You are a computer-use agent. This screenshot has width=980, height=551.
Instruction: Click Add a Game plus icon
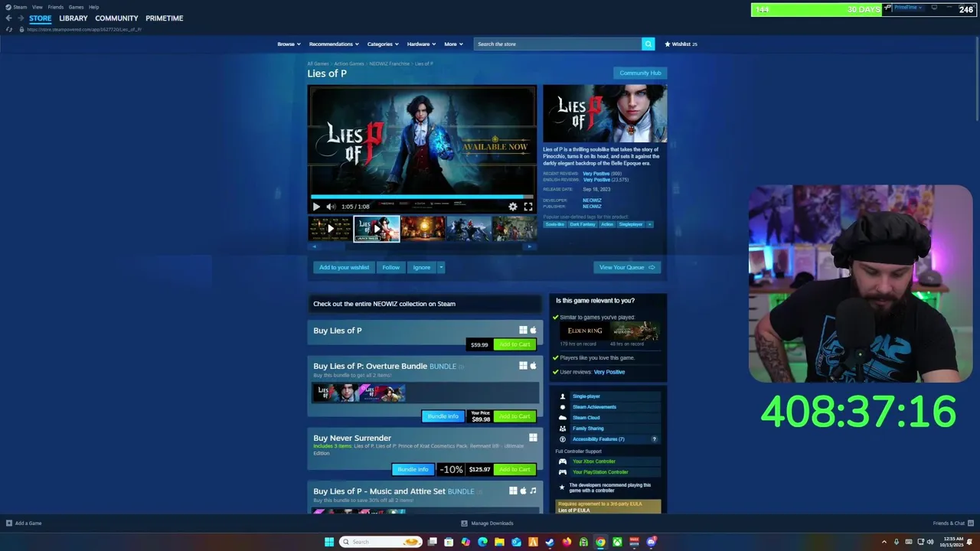(9, 523)
